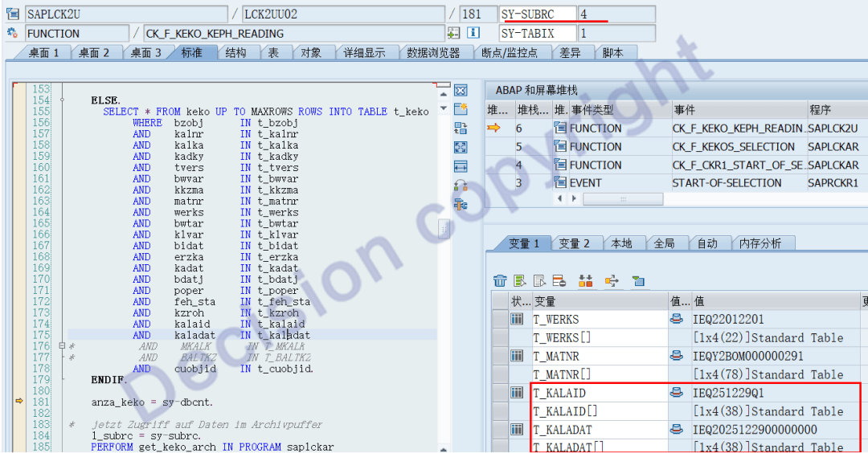Collapse the code block at line 176
The height and width of the screenshot is (453, 868).
tap(62, 346)
